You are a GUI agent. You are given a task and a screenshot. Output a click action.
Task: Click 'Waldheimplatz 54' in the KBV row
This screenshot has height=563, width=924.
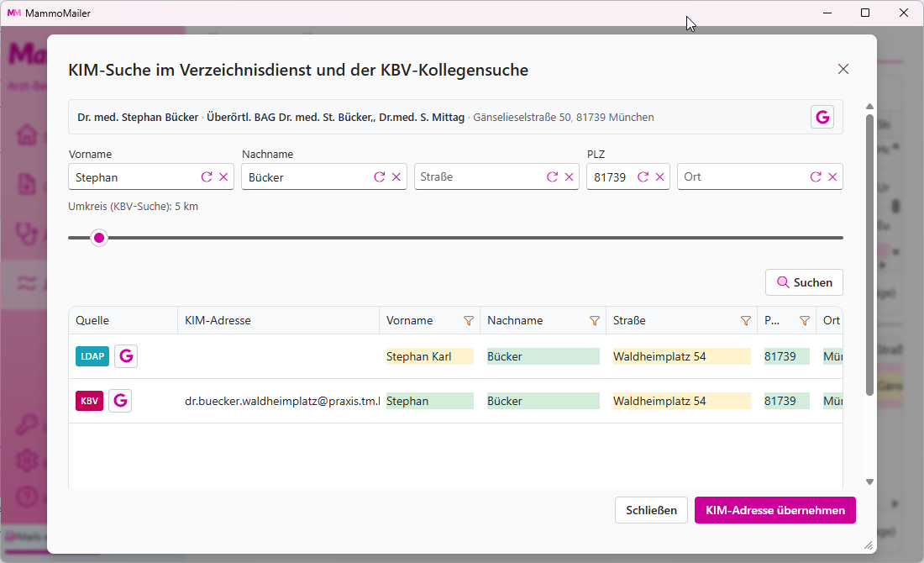tap(681, 401)
